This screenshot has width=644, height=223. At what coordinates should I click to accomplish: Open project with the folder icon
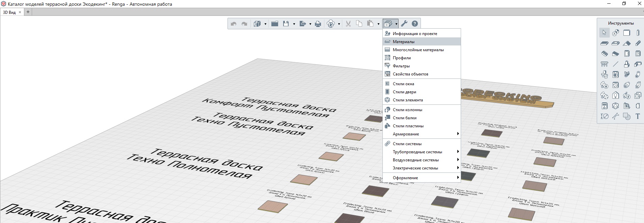[275, 24]
